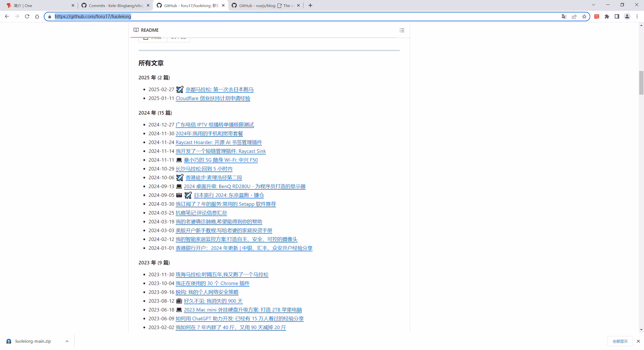
Task: Toggle the browser side panel
Action: pyautogui.click(x=617, y=17)
